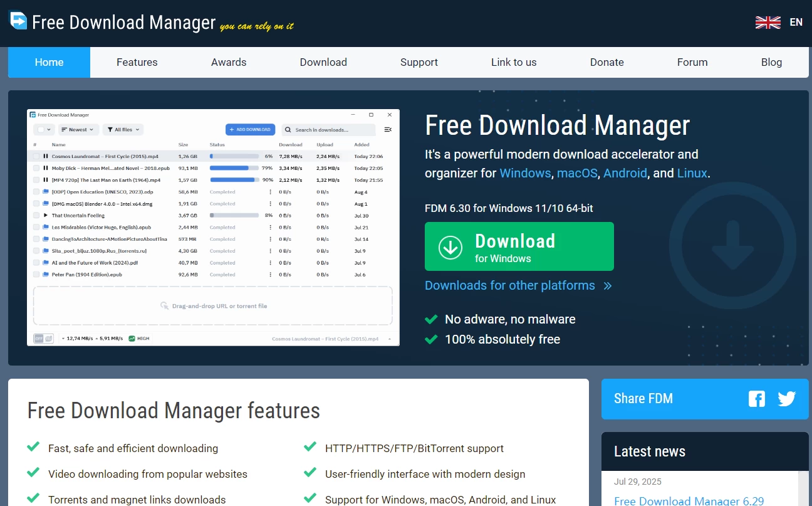Open the Download menu item
The image size is (812, 506).
point(323,62)
